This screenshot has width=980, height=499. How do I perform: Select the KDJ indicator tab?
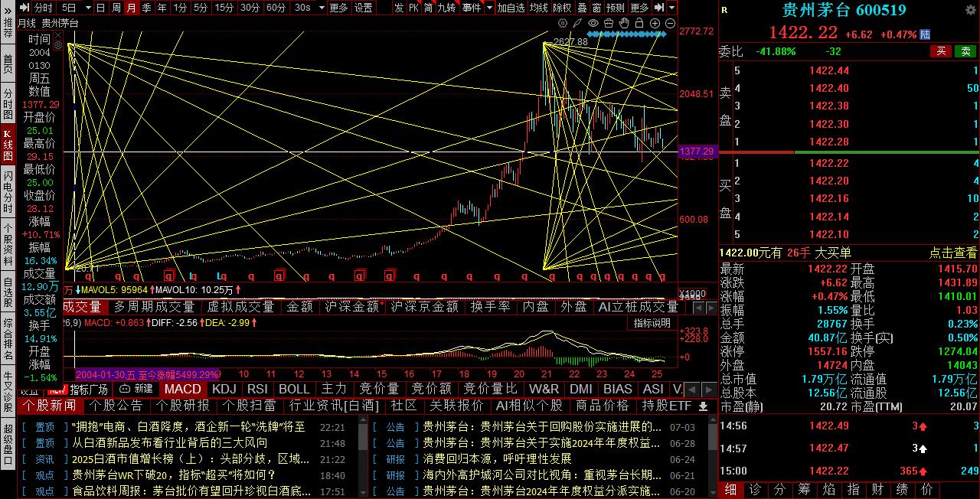[224, 389]
